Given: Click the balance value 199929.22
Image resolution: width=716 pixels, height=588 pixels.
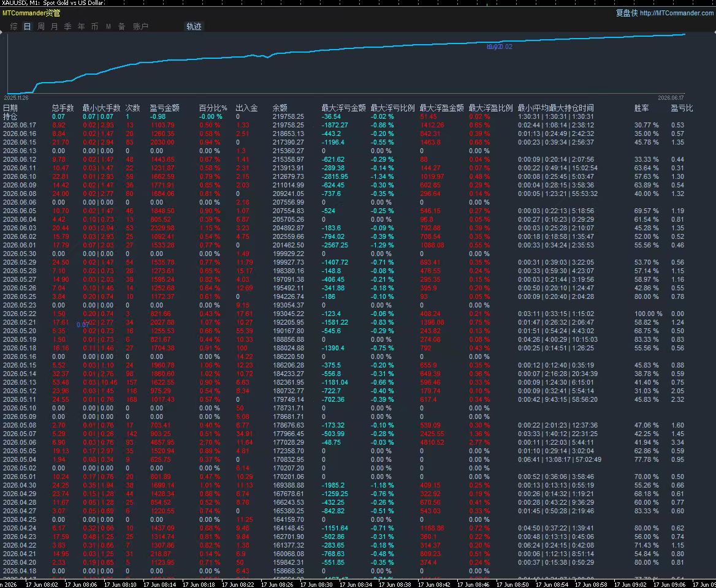Looking at the screenshot, I should coord(288,254).
